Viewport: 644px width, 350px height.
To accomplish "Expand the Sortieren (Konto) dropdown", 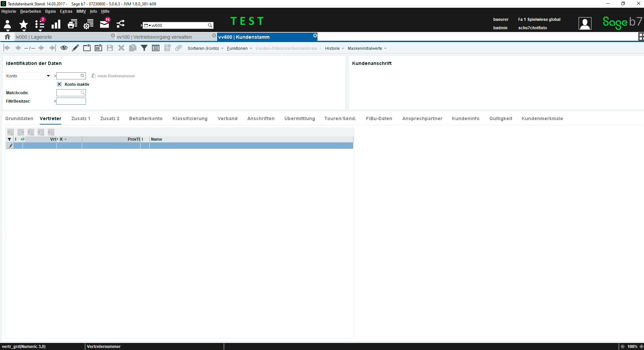I will pyautogui.click(x=206, y=48).
